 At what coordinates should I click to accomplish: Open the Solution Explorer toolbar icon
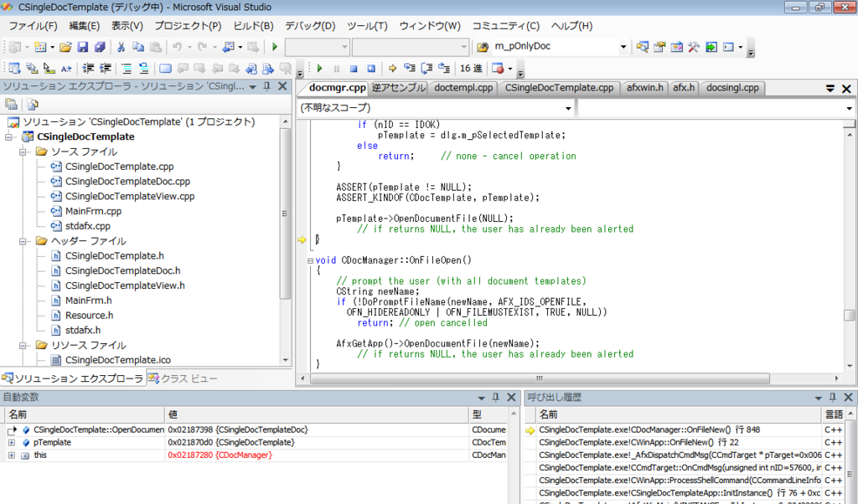click(x=643, y=47)
